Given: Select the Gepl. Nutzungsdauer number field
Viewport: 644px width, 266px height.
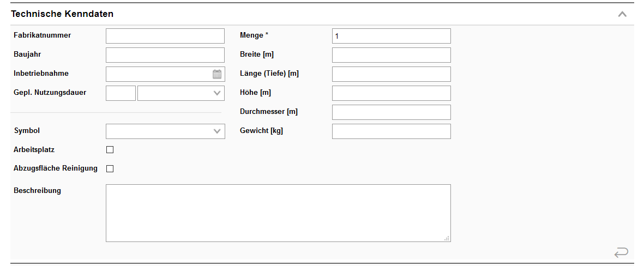Looking at the screenshot, I should (121, 93).
